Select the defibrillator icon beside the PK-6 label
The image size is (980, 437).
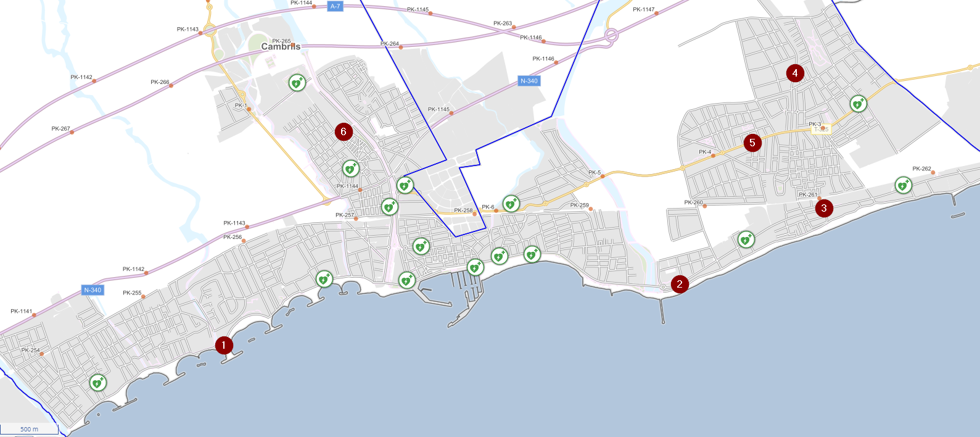511,204
